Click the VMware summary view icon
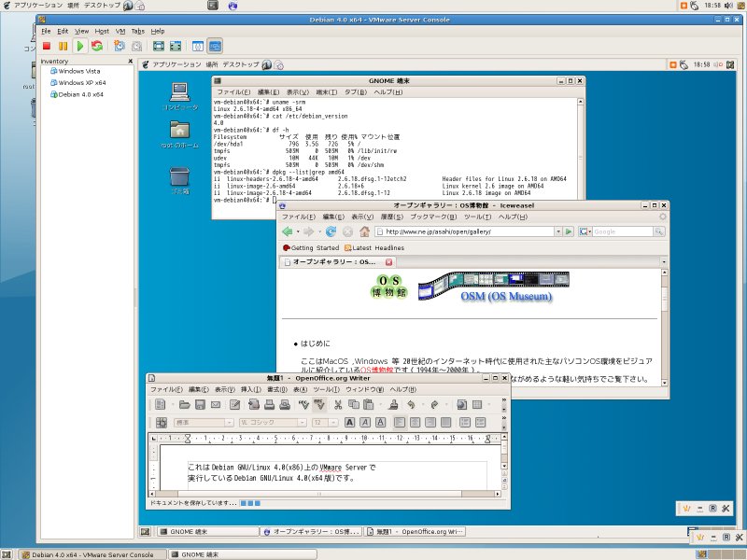This screenshot has width=747, height=560. tap(198, 46)
